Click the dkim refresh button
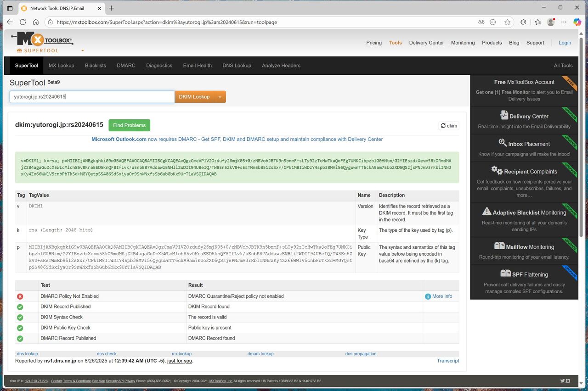Screen dimensions: 588x391 pyautogui.click(x=449, y=126)
